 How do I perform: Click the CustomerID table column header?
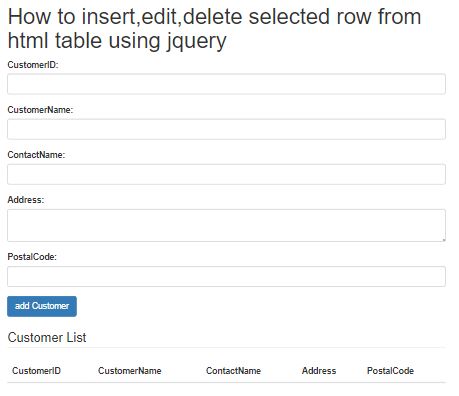36,371
